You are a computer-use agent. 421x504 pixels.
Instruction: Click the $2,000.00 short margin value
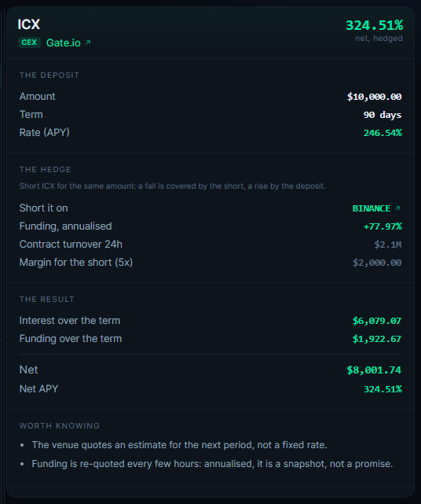tap(377, 263)
